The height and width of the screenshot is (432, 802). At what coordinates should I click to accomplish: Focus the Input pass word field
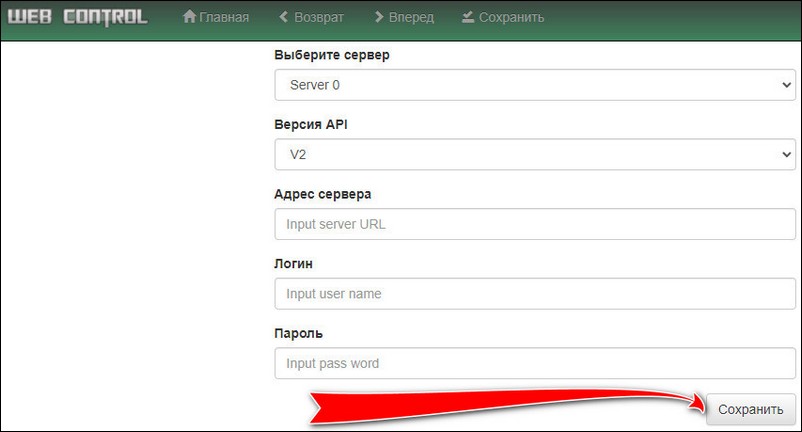[535, 363]
